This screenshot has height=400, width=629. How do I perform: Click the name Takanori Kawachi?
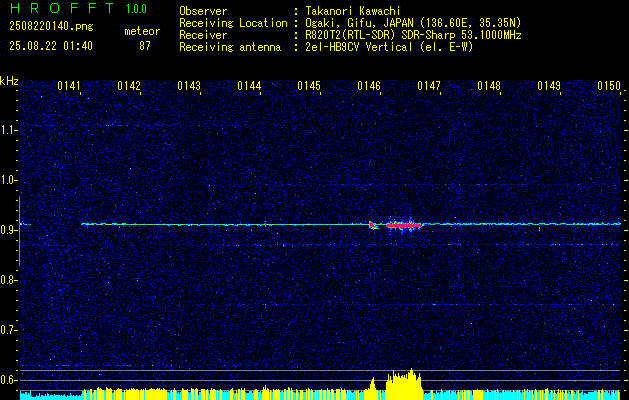pos(353,11)
